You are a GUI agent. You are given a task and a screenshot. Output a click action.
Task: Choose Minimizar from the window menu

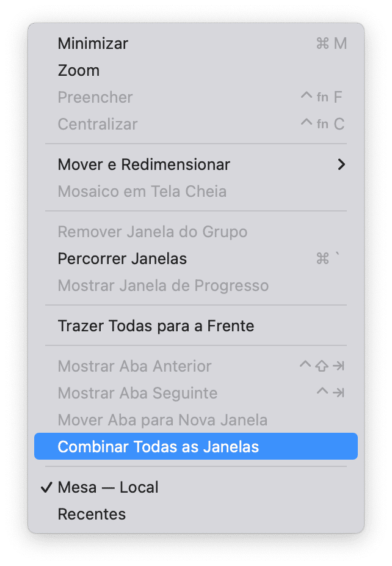click(196, 43)
